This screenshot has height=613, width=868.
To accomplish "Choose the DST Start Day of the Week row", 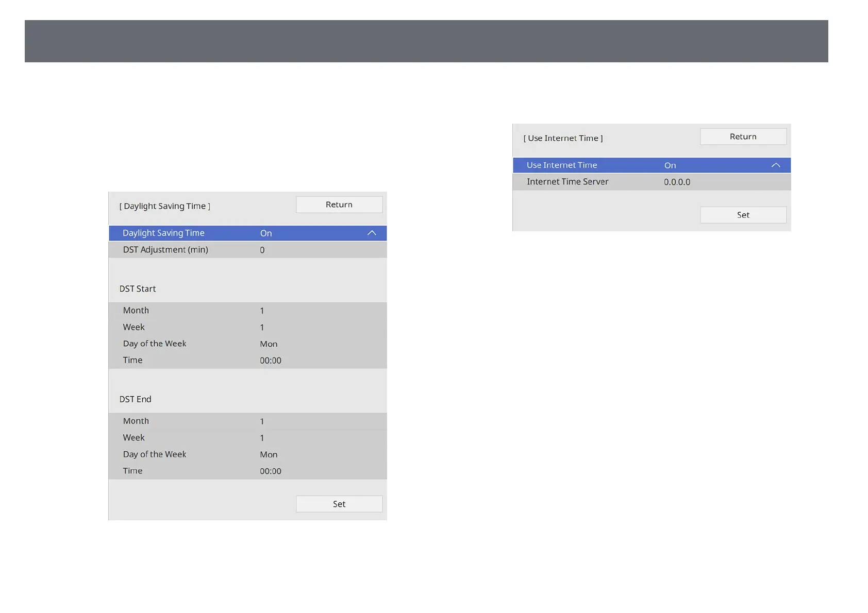I will [247, 344].
